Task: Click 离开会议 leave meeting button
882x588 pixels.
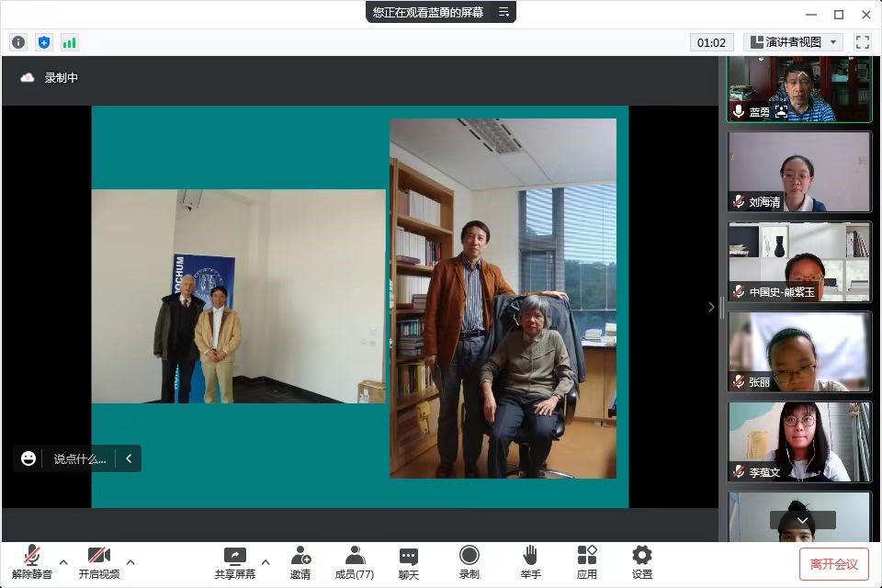Action: [833, 563]
